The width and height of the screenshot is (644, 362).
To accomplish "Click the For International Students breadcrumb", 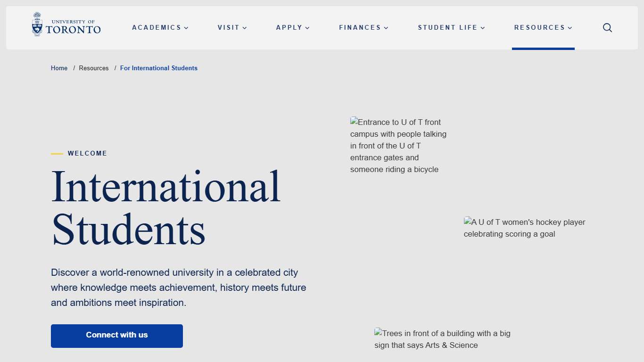I will click(158, 68).
